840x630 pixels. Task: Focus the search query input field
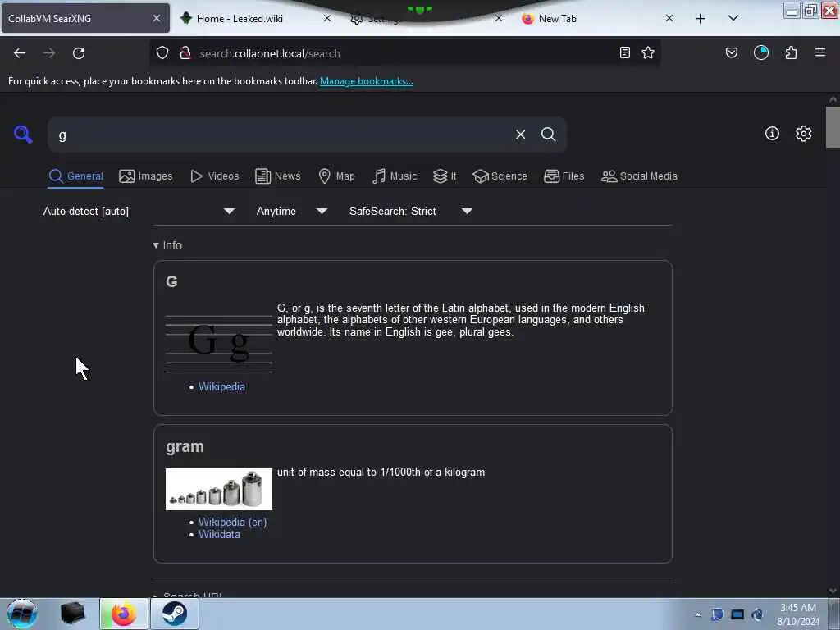pyautogui.click(x=284, y=135)
